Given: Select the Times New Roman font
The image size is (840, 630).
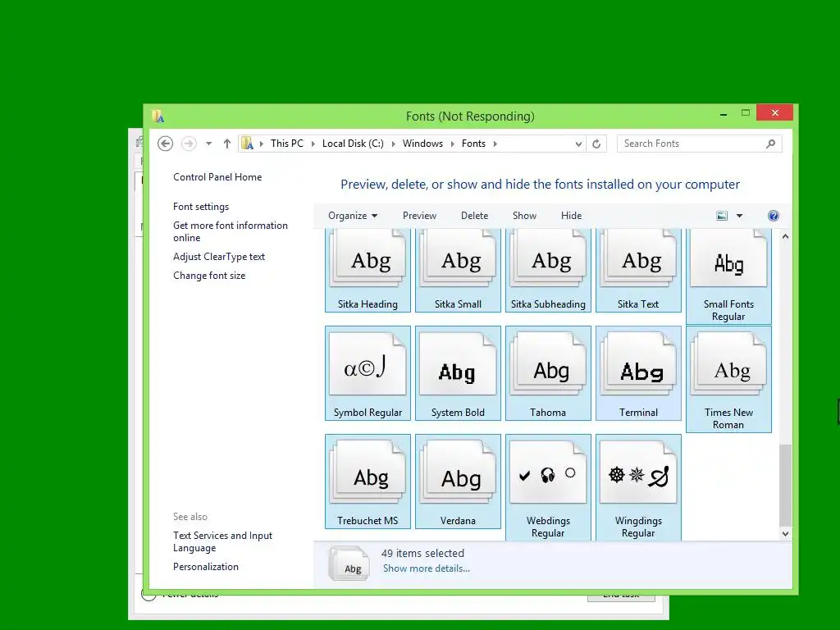Looking at the screenshot, I should [728, 379].
